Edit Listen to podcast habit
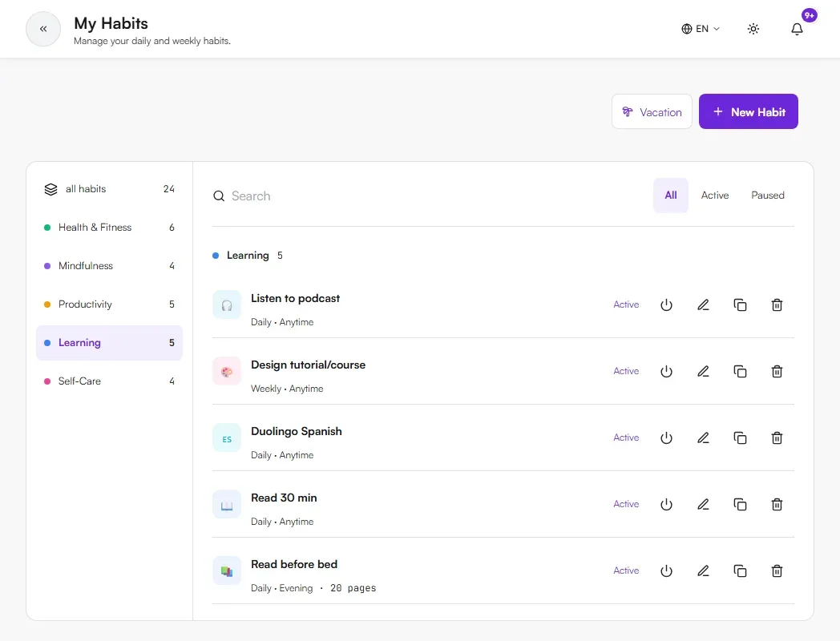Screen dimensions: 840x641 703,305
